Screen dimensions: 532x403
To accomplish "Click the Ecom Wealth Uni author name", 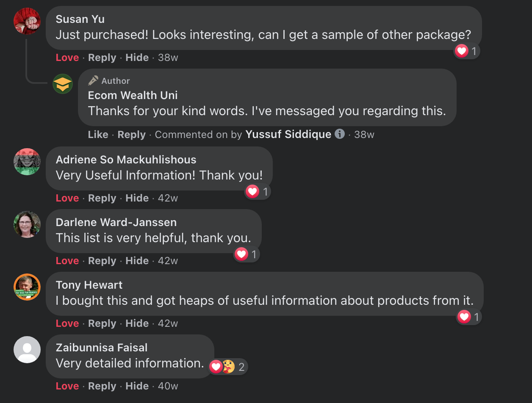I will 133,95.
